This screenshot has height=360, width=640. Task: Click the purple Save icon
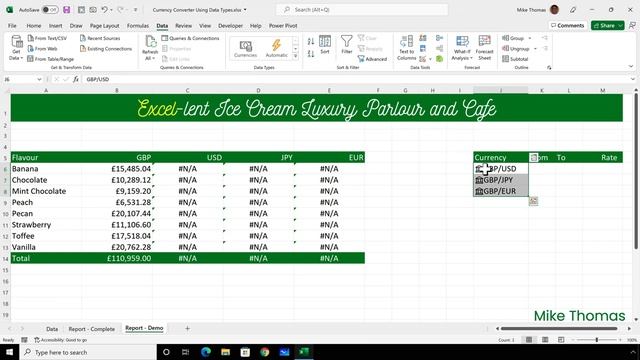point(67,9)
